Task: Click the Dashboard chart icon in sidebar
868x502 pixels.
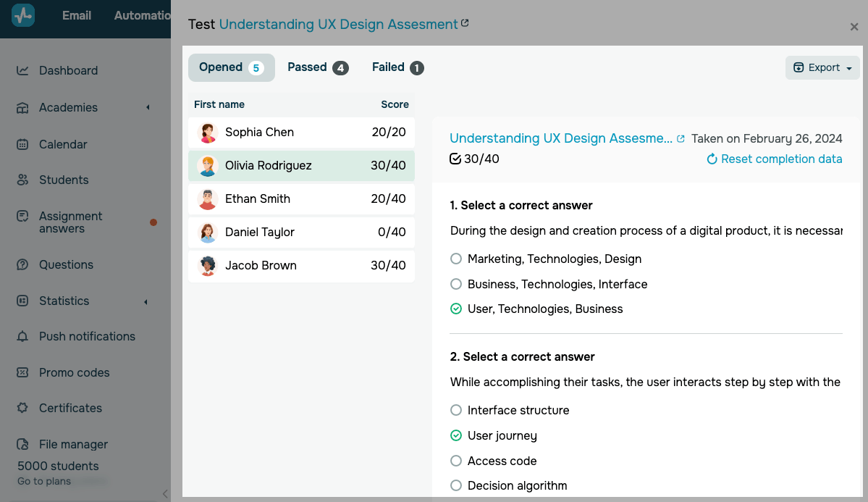Action: [22, 70]
